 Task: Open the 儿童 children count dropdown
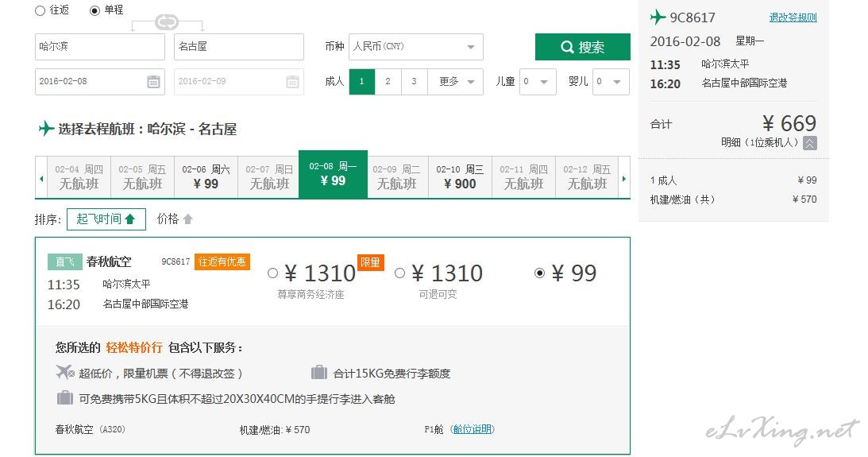coord(538,81)
